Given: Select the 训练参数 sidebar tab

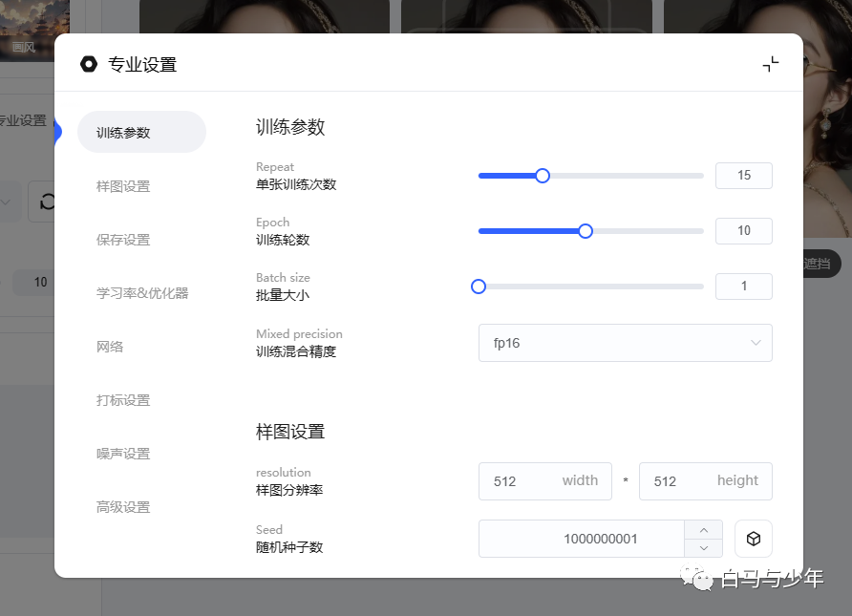Looking at the screenshot, I should point(141,132).
